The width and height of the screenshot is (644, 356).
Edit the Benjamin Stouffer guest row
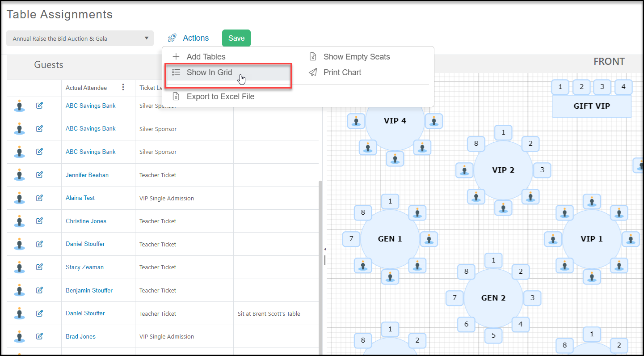[x=39, y=290]
